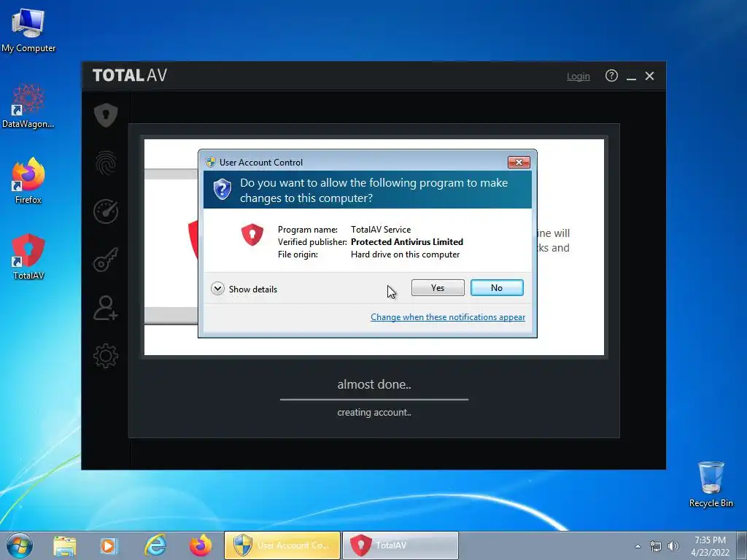Open the Firefox desktop shortcut
747x560 pixels.
coord(28,181)
